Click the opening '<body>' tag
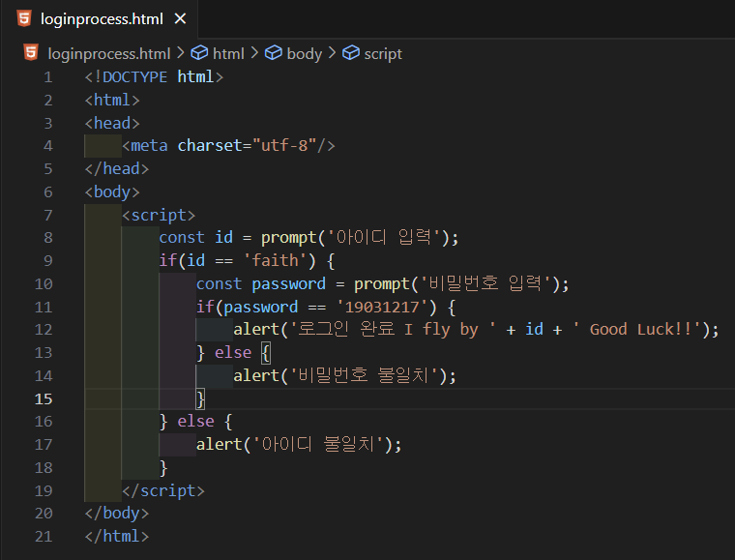 tap(112, 192)
